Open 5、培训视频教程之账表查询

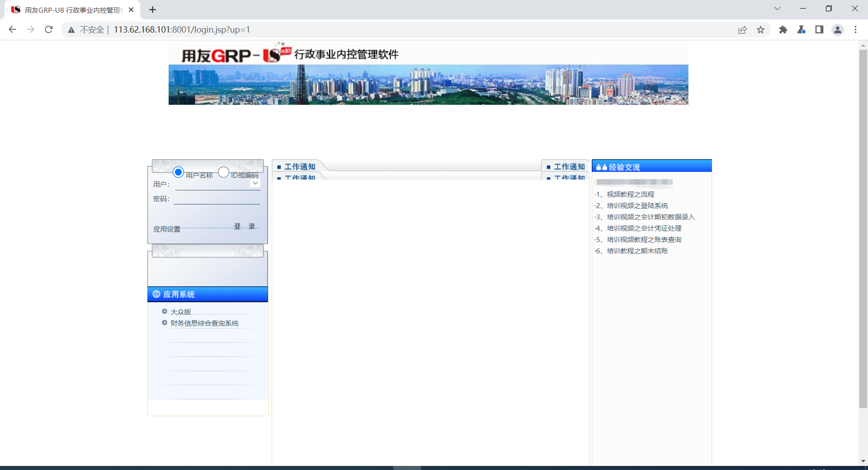click(x=639, y=239)
